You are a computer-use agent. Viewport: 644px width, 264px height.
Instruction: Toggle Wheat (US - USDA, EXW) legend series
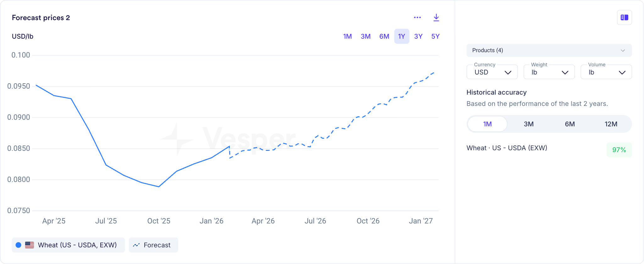(x=77, y=245)
